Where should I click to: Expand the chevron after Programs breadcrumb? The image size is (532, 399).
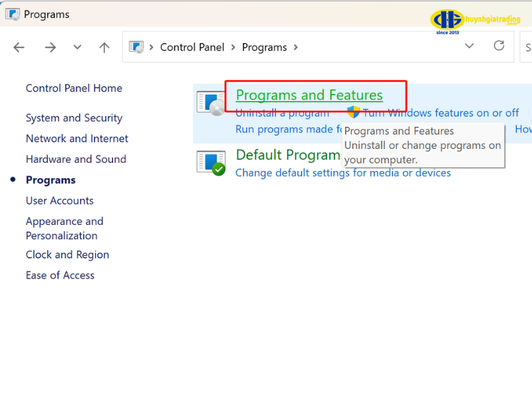coord(295,47)
